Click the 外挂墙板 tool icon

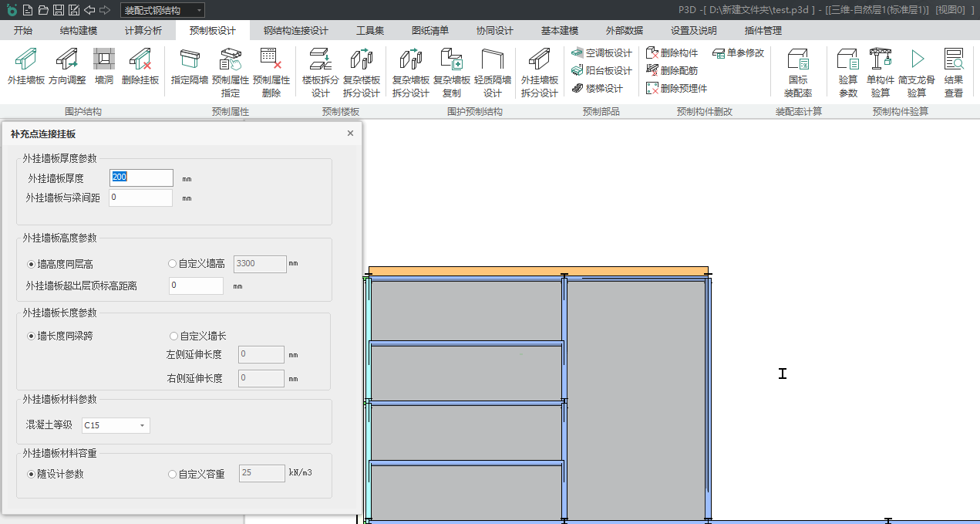(26, 60)
